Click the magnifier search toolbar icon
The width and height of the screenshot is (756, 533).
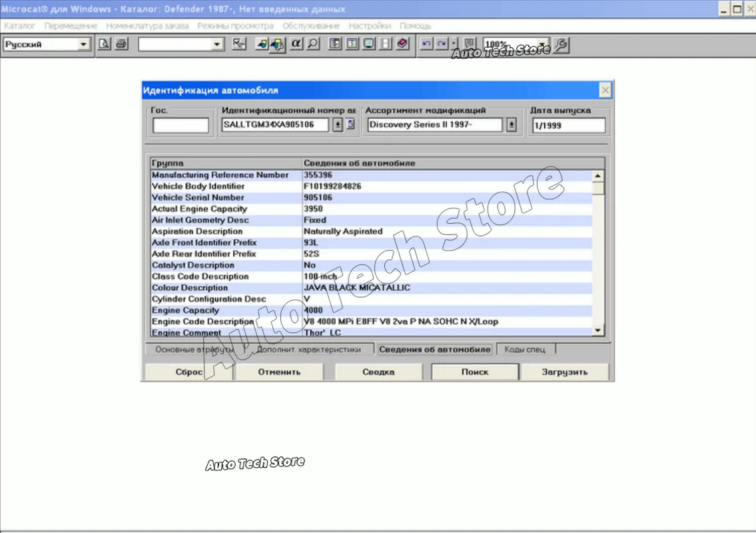[x=314, y=44]
